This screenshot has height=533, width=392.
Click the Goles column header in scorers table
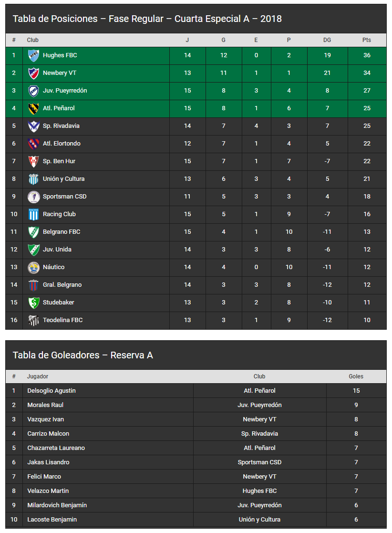tap(356, 376)
